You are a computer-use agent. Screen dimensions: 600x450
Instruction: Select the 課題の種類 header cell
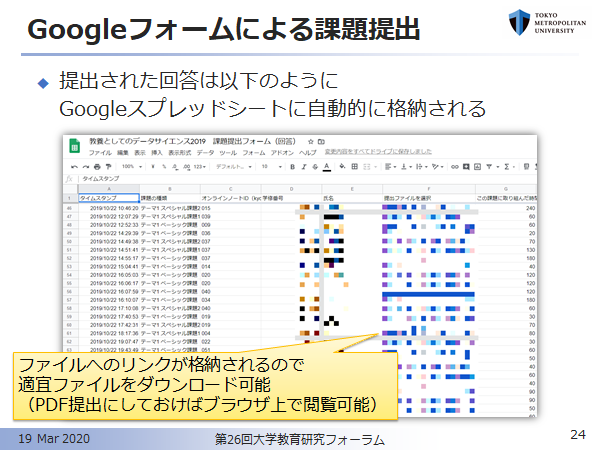pos(170,198)
